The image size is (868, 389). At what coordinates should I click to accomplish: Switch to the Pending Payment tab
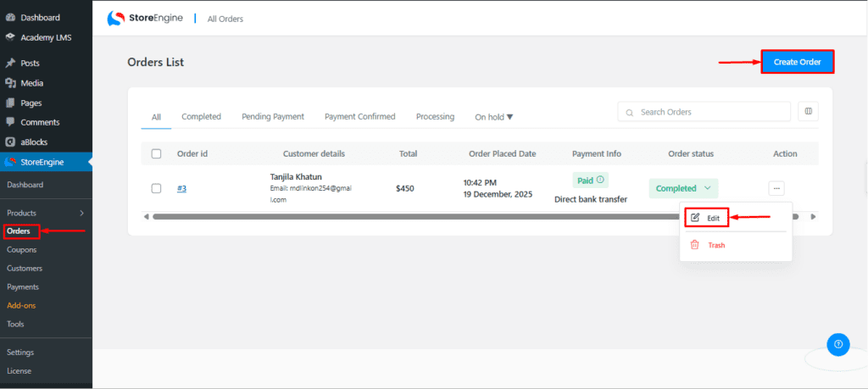[273, 116]
